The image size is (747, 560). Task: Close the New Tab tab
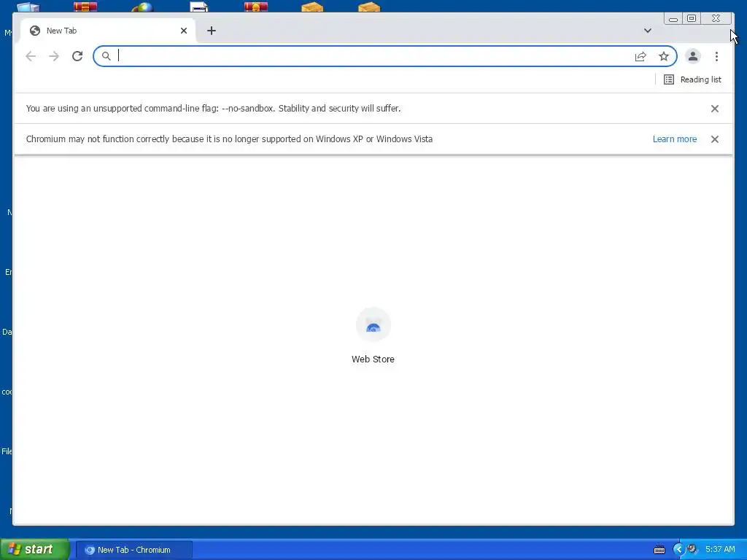184,31
